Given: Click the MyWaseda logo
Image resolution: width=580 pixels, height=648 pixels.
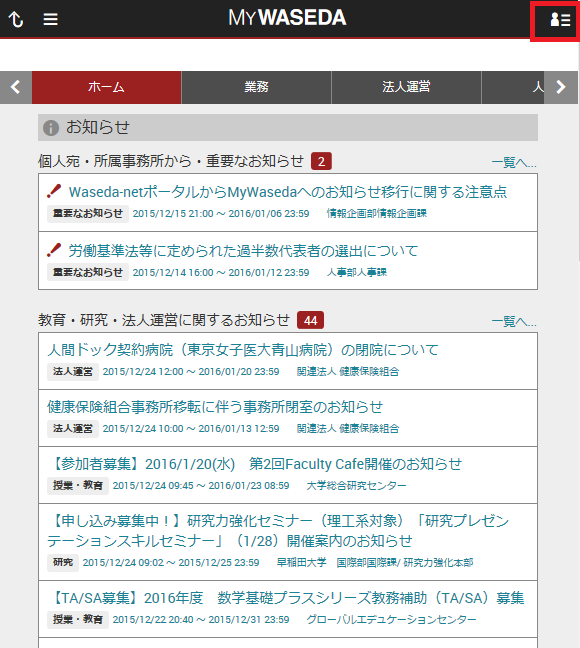Looking at the screenshot, I should [x=287, y=18].
